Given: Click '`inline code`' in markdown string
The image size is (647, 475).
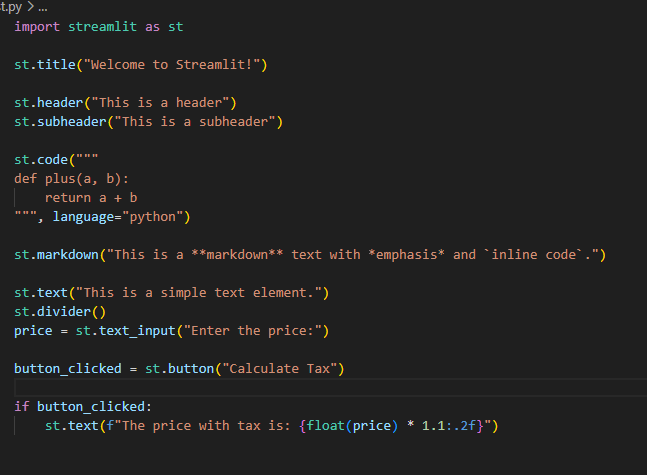Looking at the screenshot, I should [x=534, y=255].
